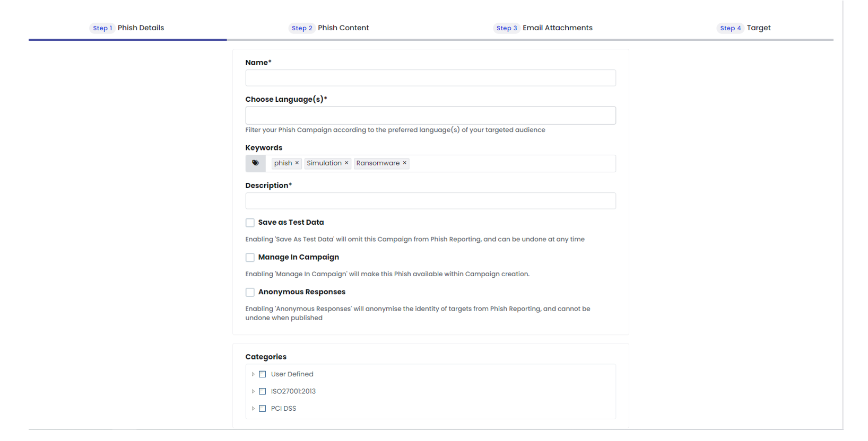Expand the ISO27001:2013 tree node
Screen dimensions: 868x441
coord(253,391)
